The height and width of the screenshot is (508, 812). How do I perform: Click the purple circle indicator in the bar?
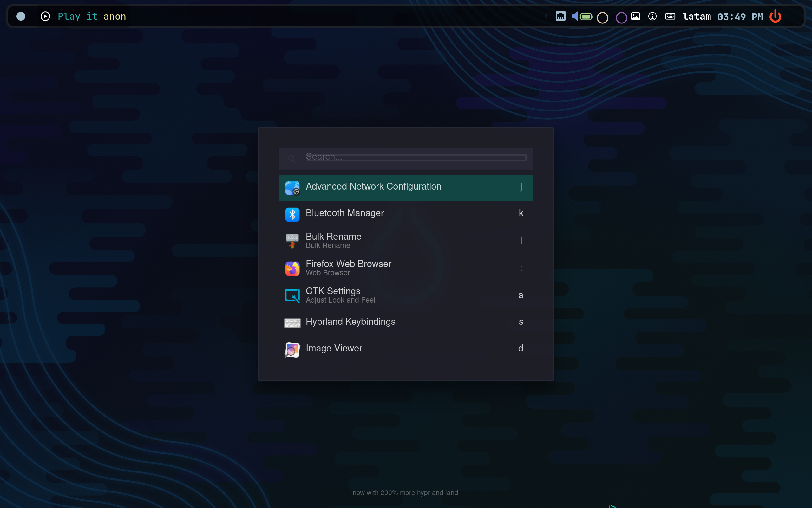(x=621, y=17)
